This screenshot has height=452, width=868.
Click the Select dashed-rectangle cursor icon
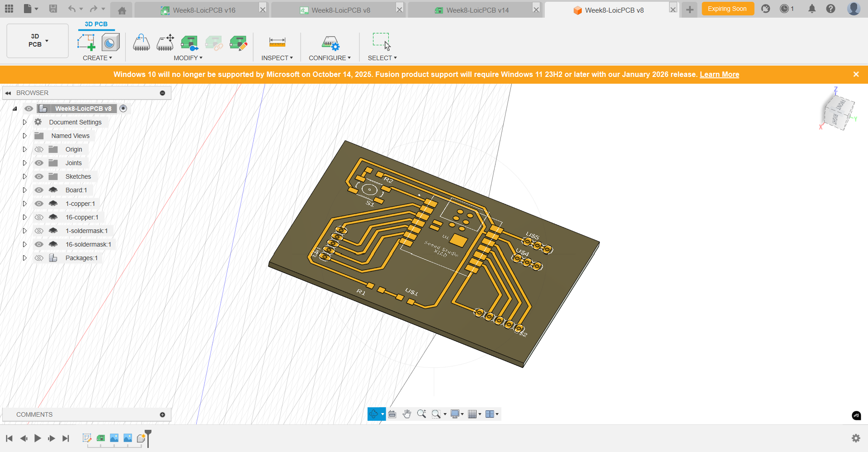point(382,41)
